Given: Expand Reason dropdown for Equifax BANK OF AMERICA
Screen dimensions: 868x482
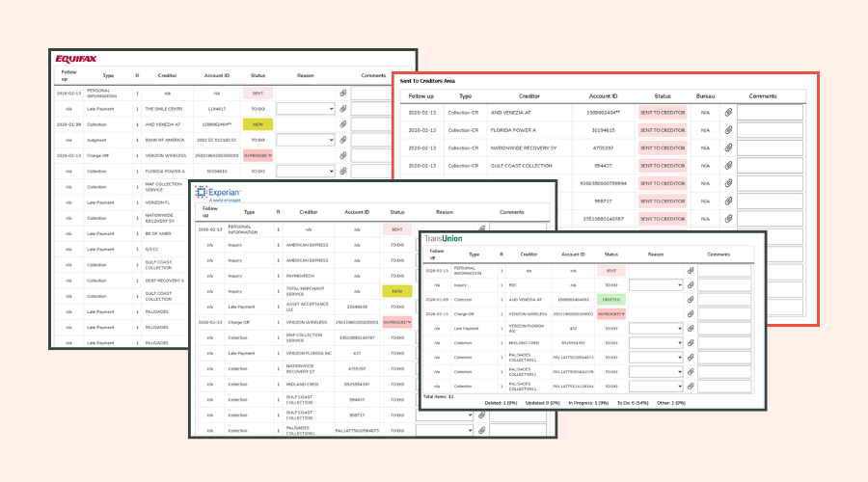Looking at the screenshot, I should point(306,140).
